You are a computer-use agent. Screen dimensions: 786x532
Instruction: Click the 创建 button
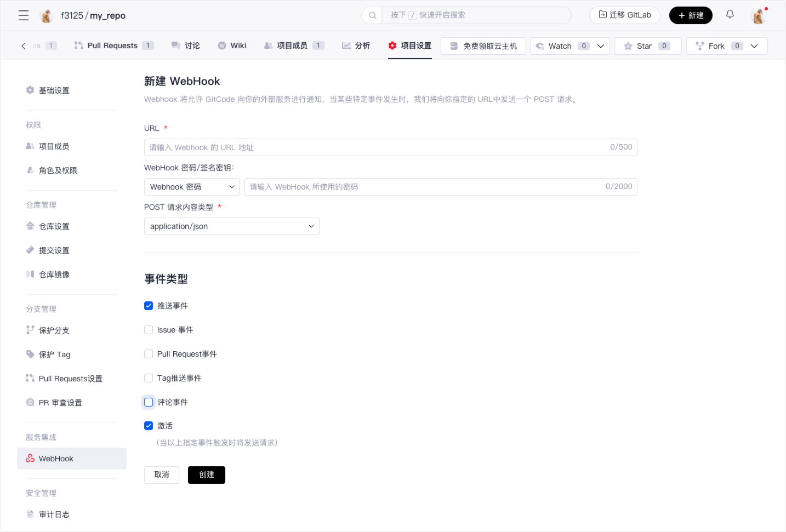206,474
